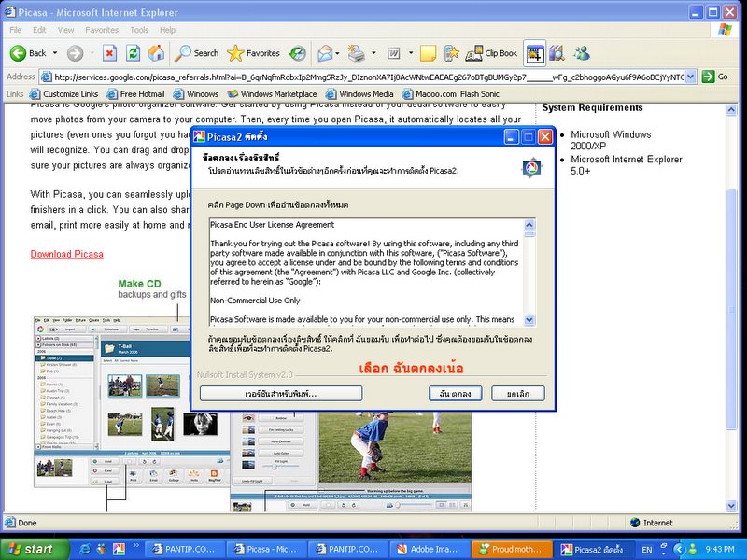
Task: Click the Edit with Word icon
Action: pos(394,53)
